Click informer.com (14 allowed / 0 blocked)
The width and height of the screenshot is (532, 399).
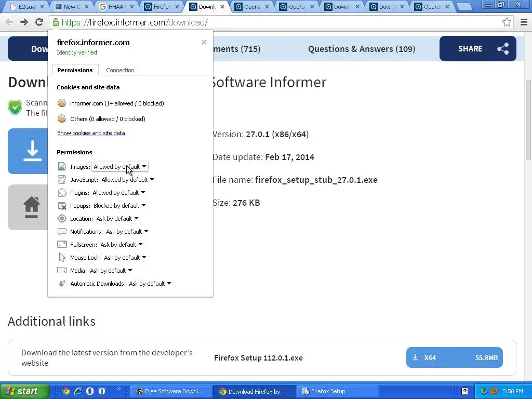[117, 103]
